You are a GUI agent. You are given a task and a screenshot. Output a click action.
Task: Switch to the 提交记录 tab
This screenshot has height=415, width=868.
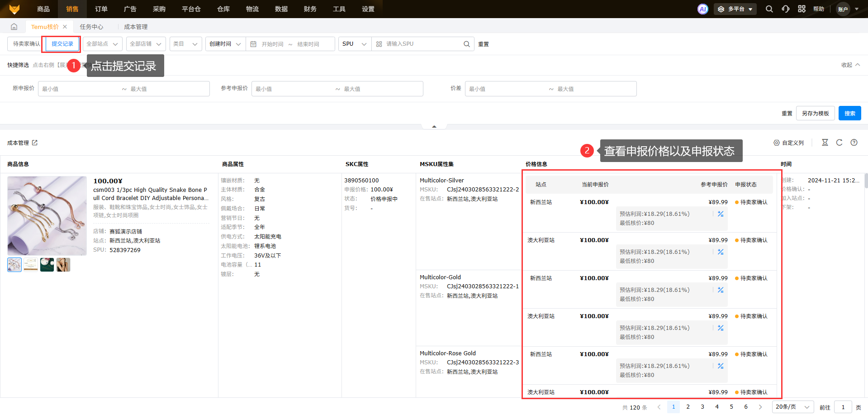click(x=62, y=44)
